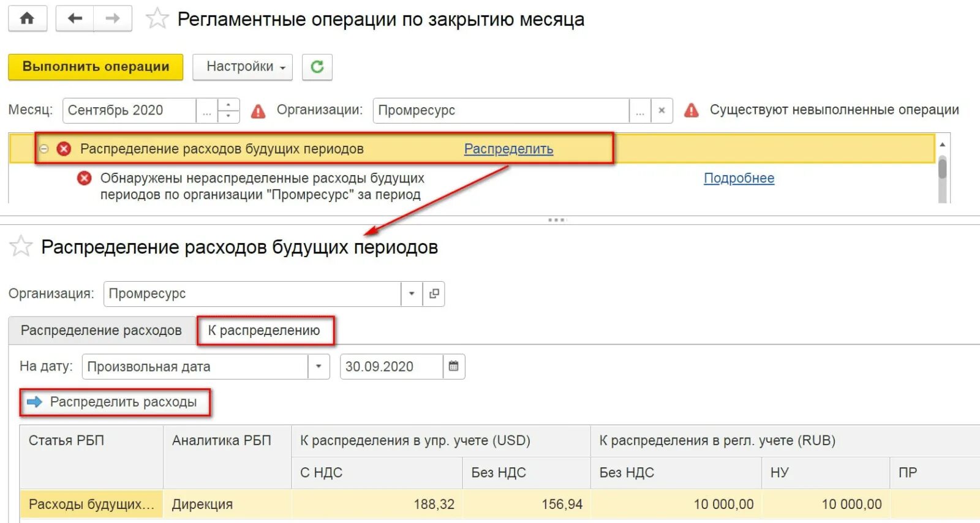
Task: Click error icon beside undistributed expenses message
Action: click(84, 178)
